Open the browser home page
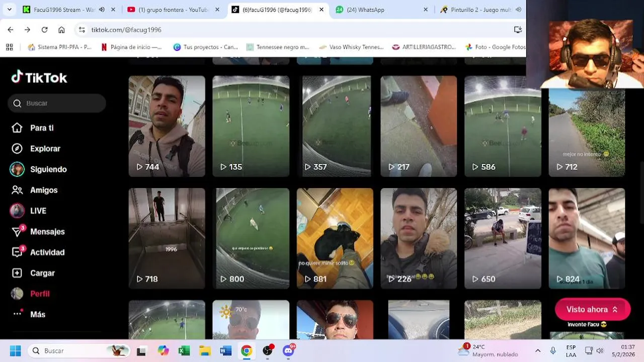The width and height of the screenshot is (644, 362). tap(61, 30)
